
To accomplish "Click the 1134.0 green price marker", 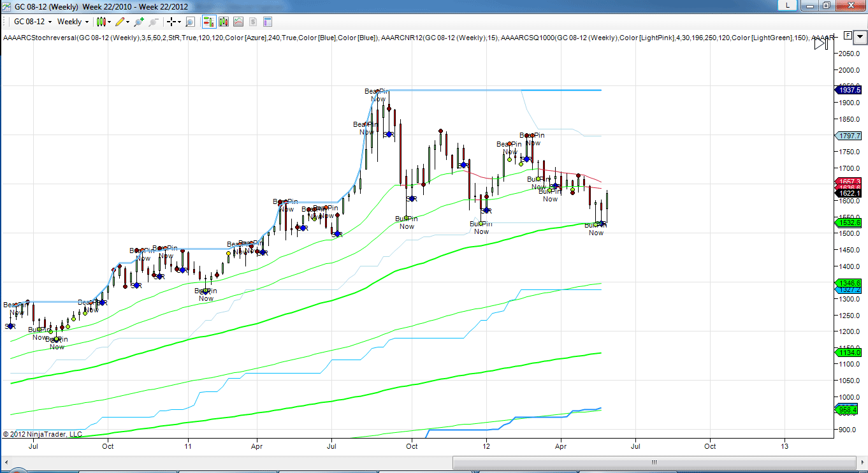I will (847, 353).
